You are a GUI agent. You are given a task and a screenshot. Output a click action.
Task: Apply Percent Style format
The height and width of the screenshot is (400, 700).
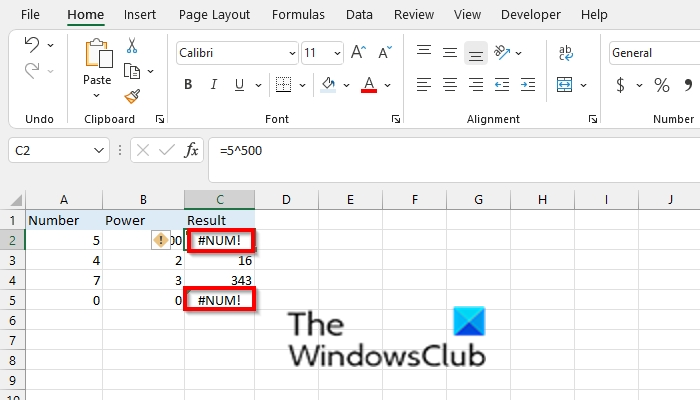point(662,84)
